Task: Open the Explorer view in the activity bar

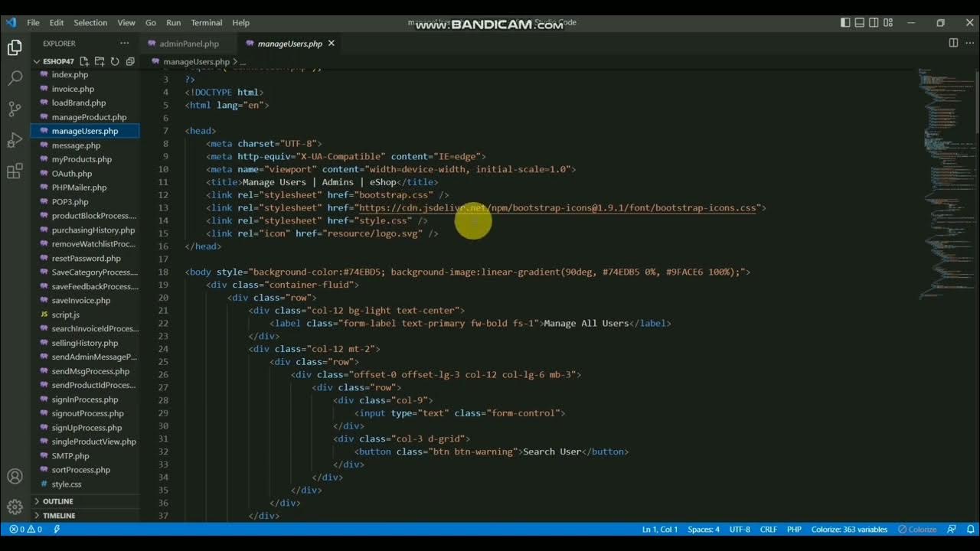Action: [15, 48]
